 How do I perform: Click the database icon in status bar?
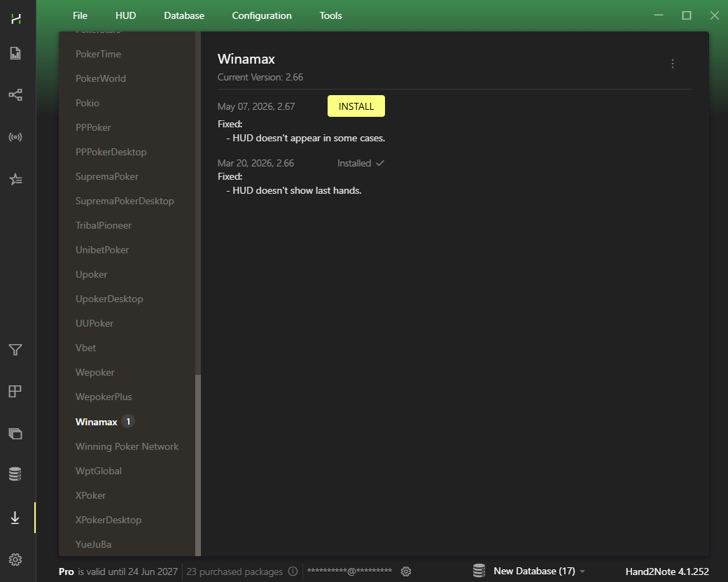click(x=479, y=571)
